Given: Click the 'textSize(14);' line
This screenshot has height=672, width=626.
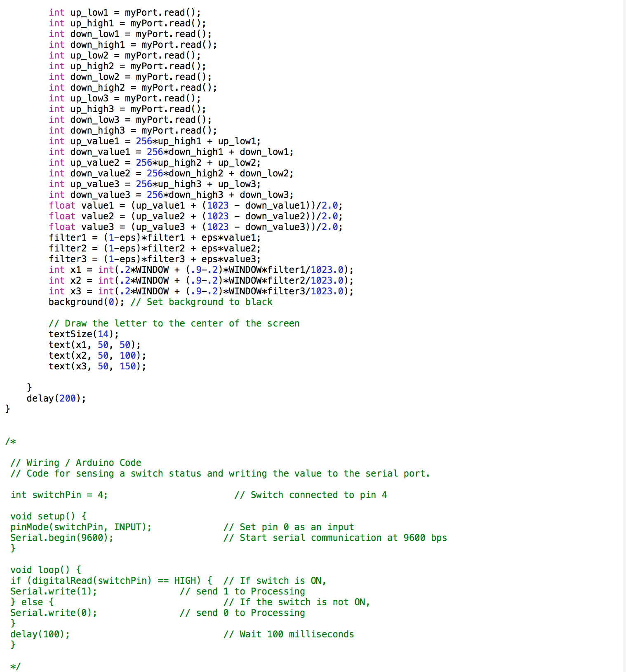Looking at the screenshot, I should tap(84, 334).
